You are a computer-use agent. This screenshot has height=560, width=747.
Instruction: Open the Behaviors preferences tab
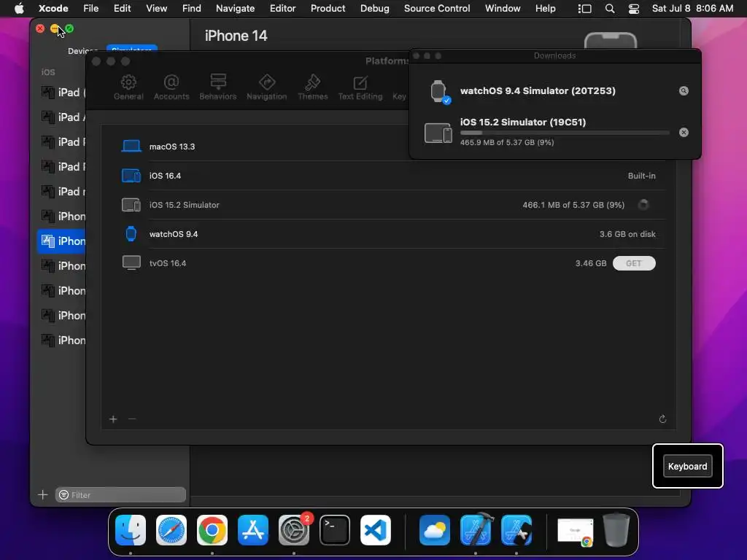[217, 87]
